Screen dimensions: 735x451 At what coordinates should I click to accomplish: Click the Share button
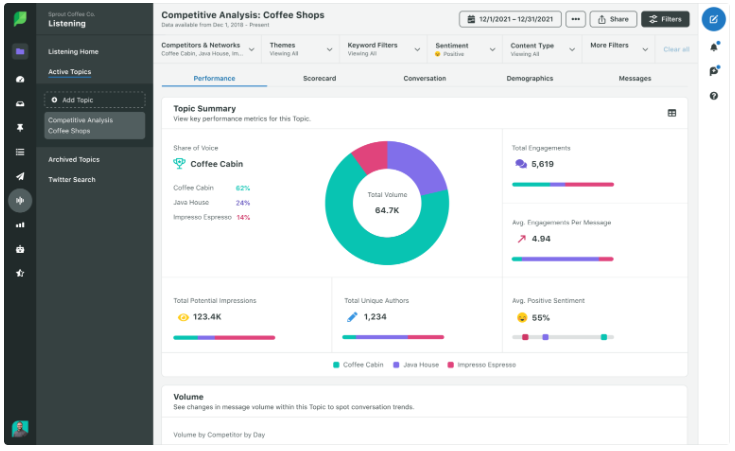click(x=613, y=19)
